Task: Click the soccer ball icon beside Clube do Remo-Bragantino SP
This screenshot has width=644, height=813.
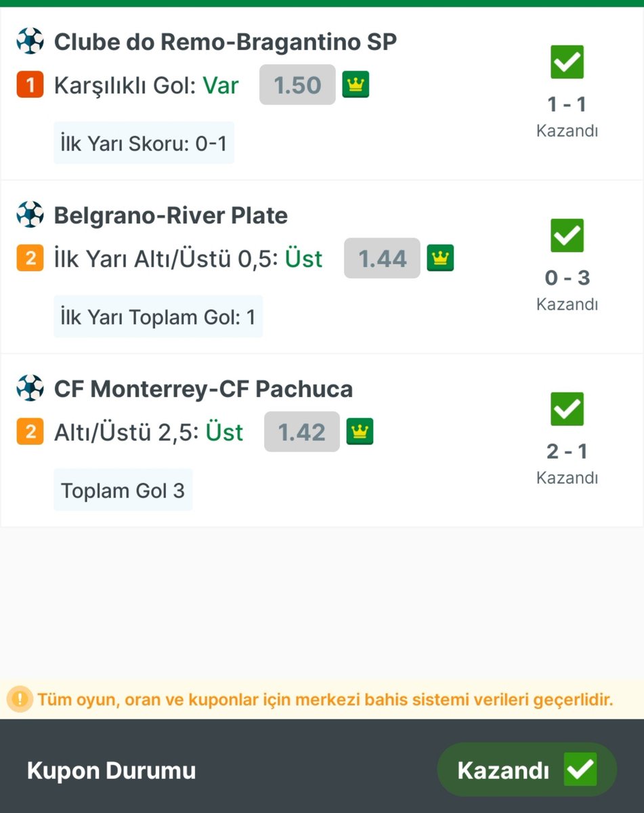Action: (30, 41)
